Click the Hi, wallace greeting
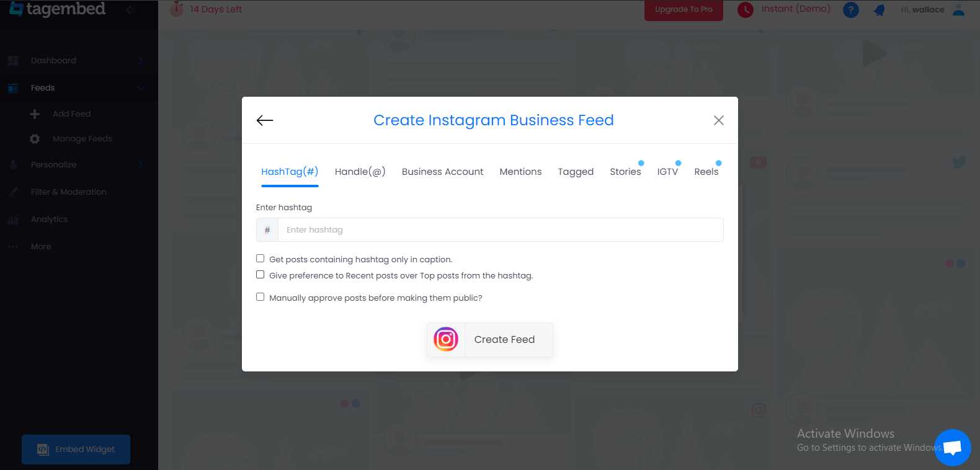This screenshot has width=980, height=470. (922, 9)
